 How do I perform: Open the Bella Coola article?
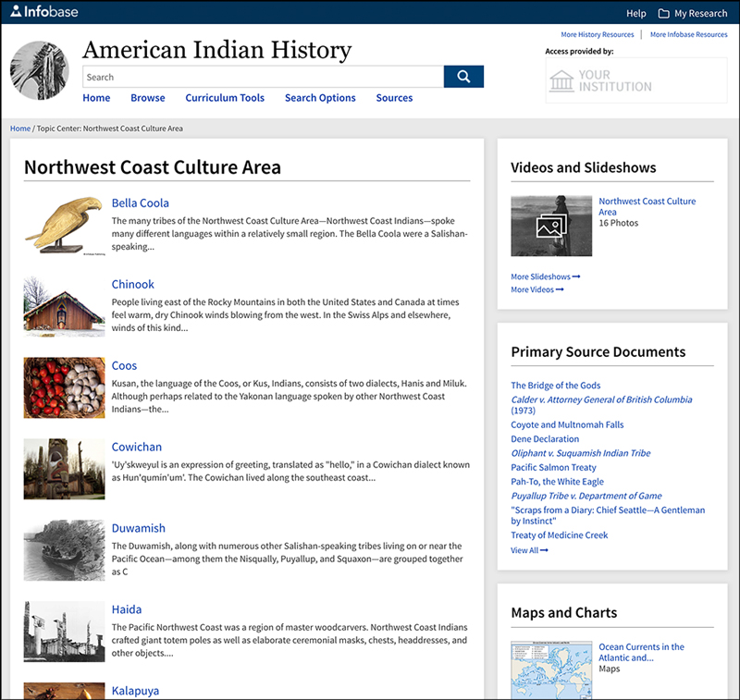pos(141,203)
